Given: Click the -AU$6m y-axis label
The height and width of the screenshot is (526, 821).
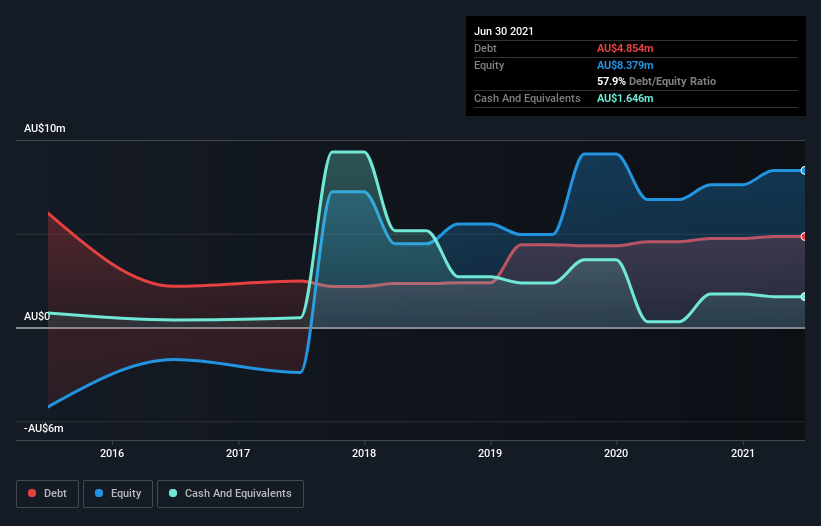Looking at the screenshot, I should click(x=43, y=428).
